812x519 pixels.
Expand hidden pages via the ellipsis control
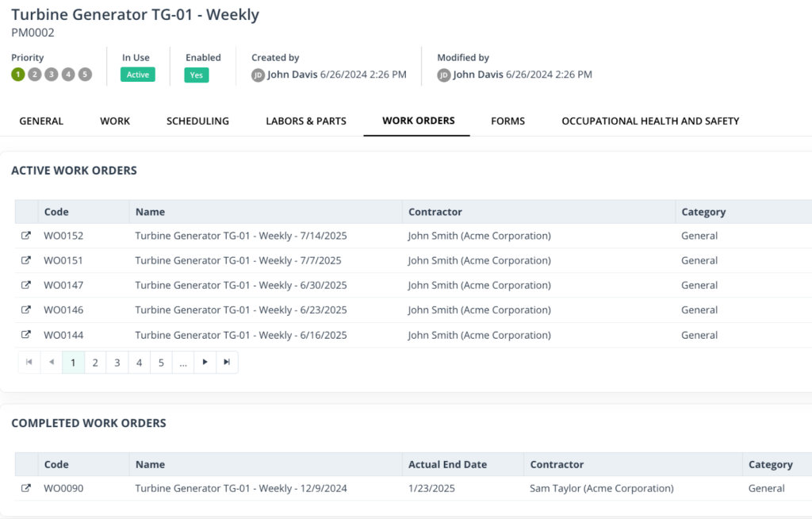point(183,362)
